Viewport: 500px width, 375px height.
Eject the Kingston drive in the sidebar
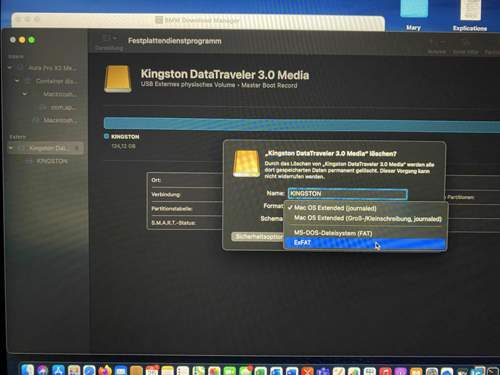pyautogui.click(x=77, y=148)
